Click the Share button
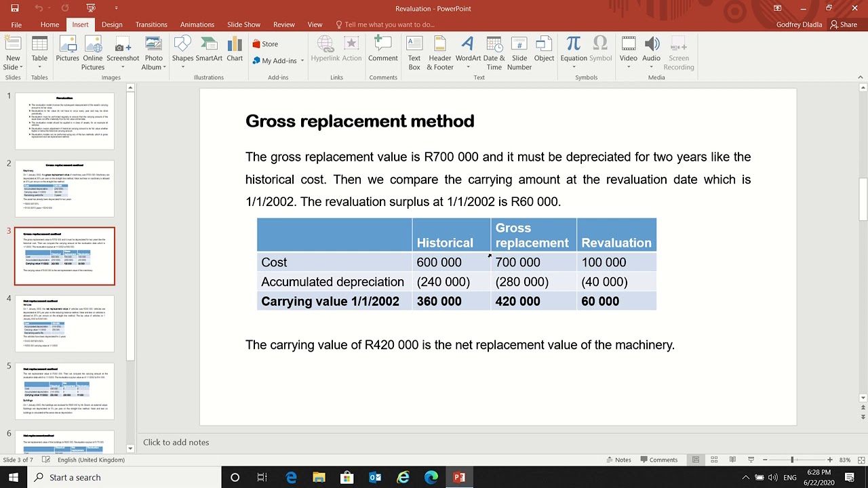This screenshot has width=868, height=488. click(844, 24)
